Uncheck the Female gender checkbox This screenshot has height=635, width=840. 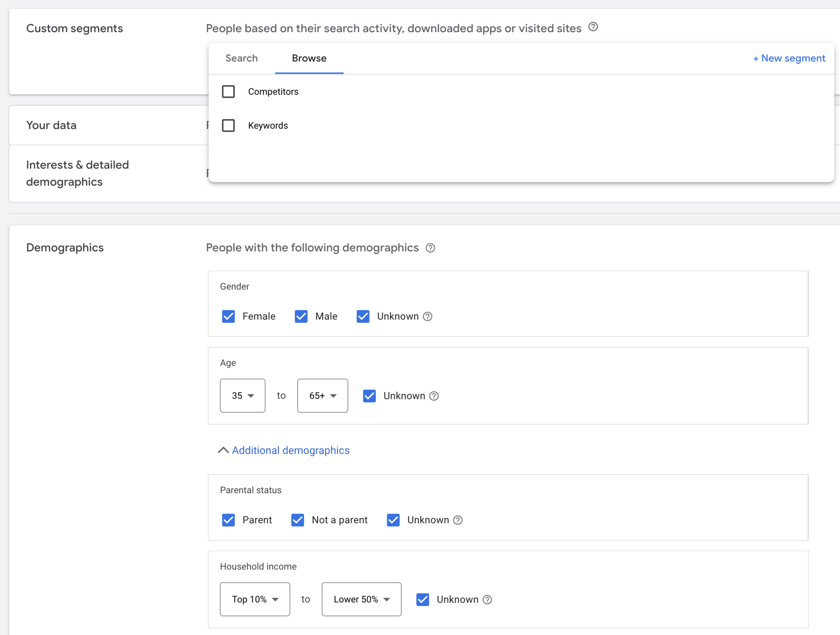point(228,316)
